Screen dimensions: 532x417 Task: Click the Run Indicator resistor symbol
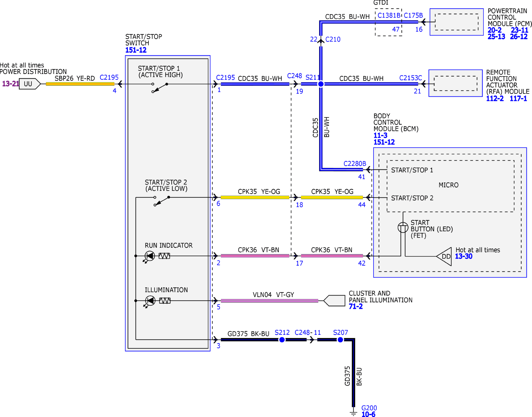(164, 256)
